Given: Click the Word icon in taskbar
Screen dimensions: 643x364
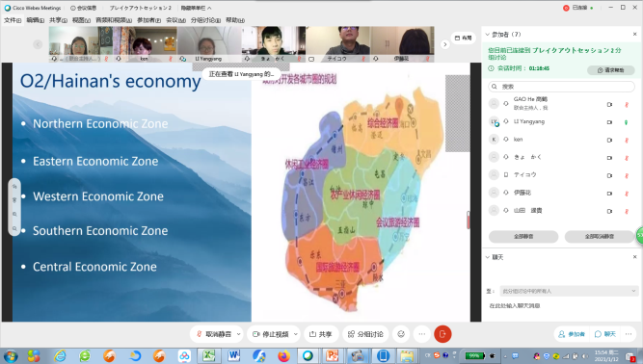Looking at the screenshot, I should (x=233, y=355).
